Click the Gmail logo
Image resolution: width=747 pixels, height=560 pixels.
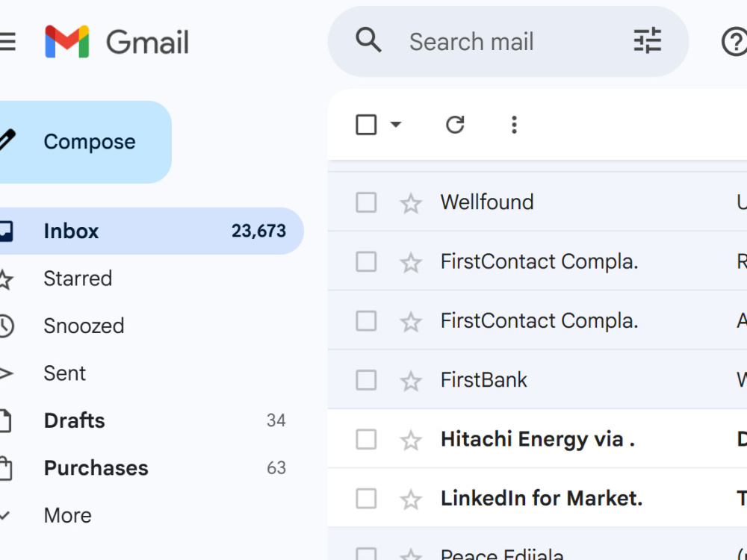point(117,42)
